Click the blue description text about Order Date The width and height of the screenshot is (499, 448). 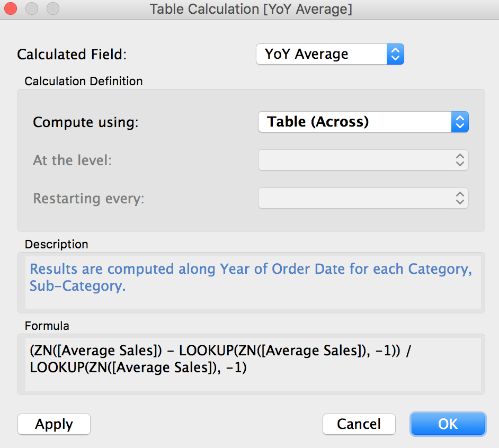pyautogui.click(x=250, y=277)
